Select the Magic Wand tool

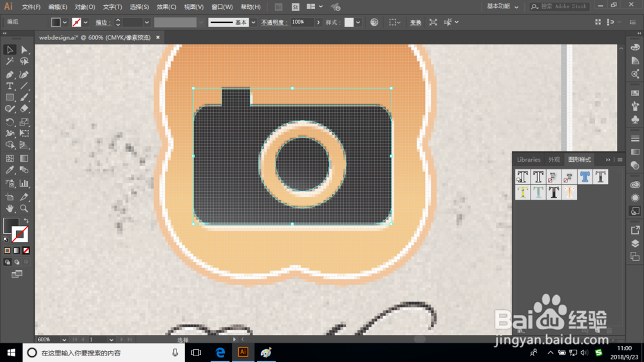pos(10,62)
